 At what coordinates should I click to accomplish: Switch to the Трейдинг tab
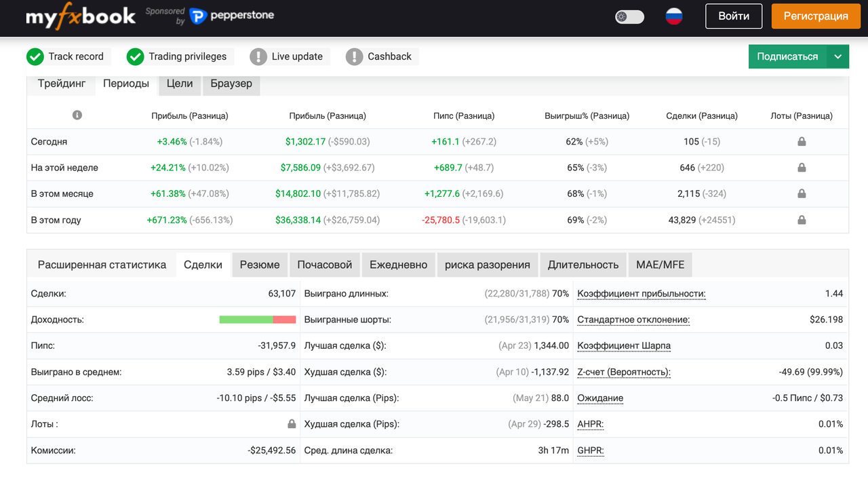tap(62, 83)
